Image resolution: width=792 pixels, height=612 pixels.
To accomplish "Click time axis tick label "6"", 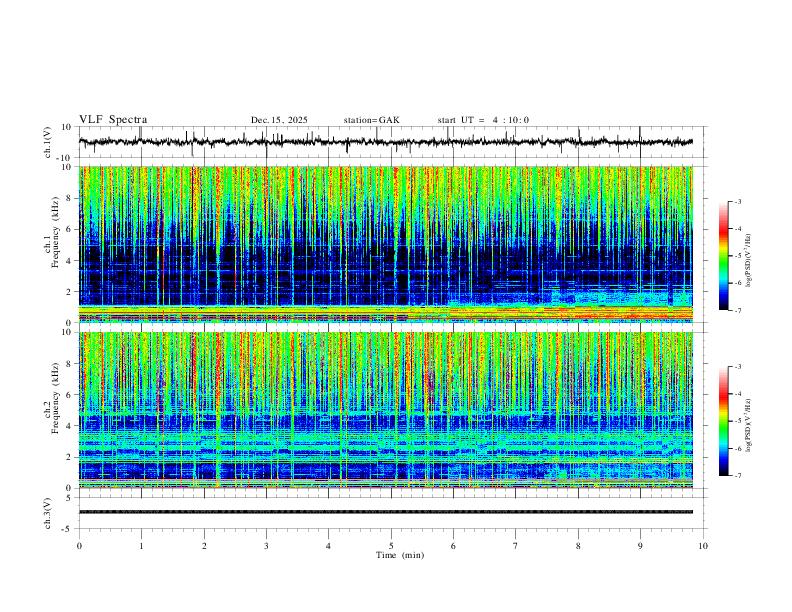I will pyautogui.click(x=453, y=546).
